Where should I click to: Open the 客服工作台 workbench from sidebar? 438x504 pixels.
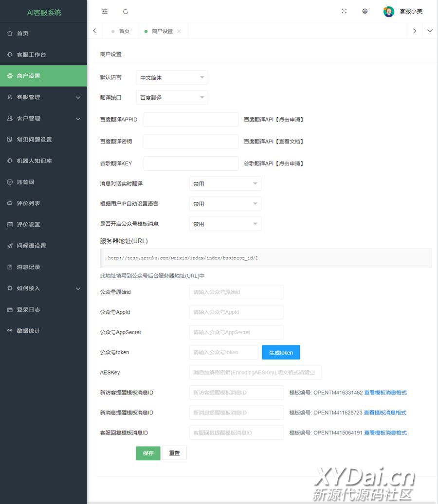pyautogui.click(x=29, y=54)
